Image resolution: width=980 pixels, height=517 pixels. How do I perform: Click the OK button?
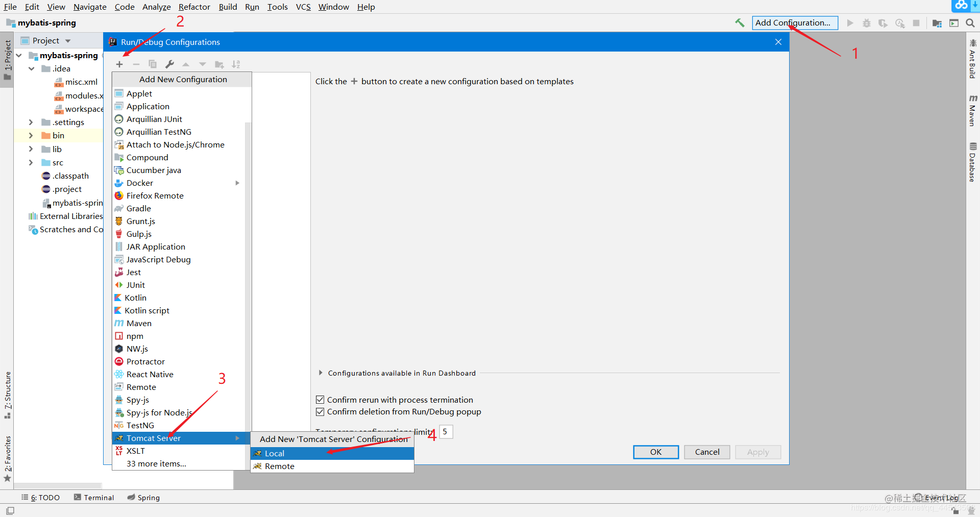tap(656, 452)
